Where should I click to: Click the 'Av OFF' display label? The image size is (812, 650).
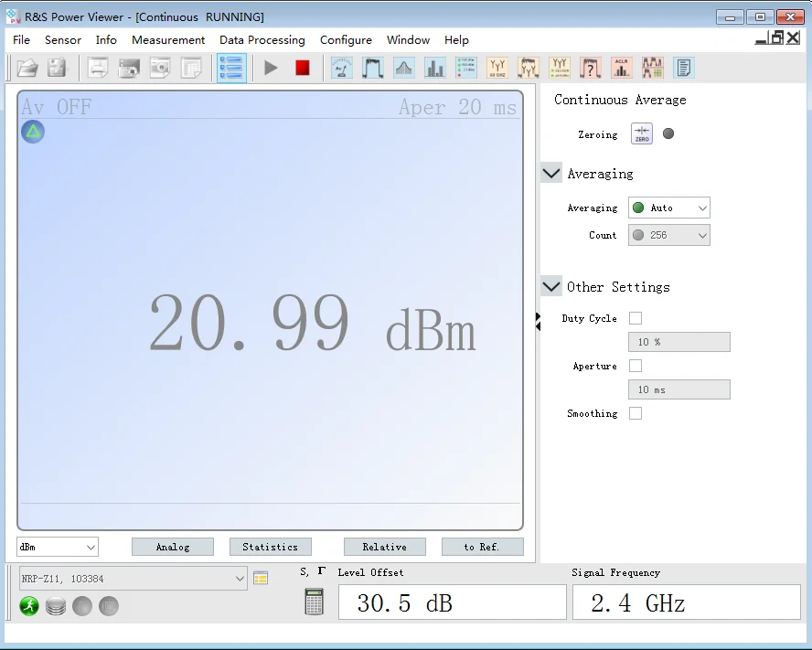pyautogui.click(x=57, y=107)
